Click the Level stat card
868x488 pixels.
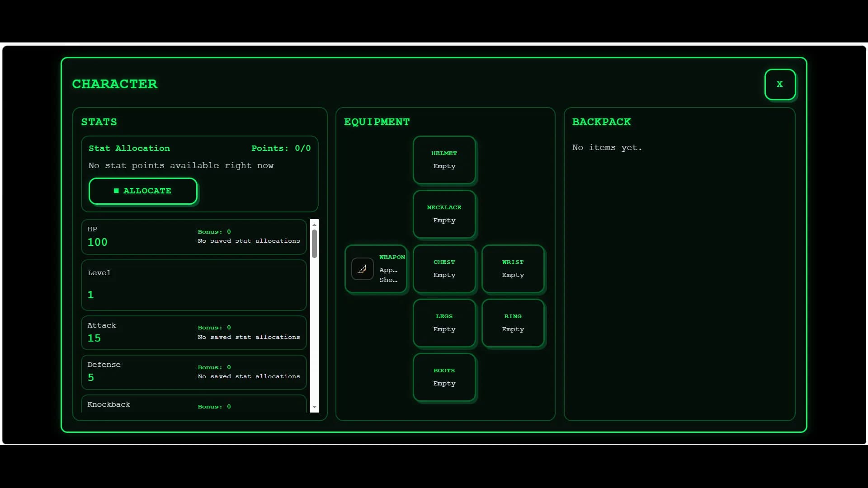[194, 285]
